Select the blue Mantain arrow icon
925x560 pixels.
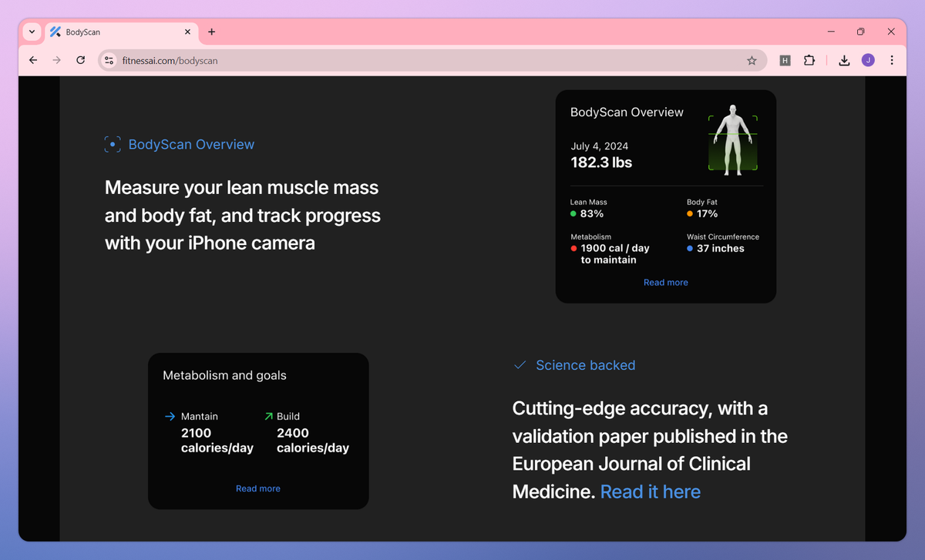coord(169,416)
